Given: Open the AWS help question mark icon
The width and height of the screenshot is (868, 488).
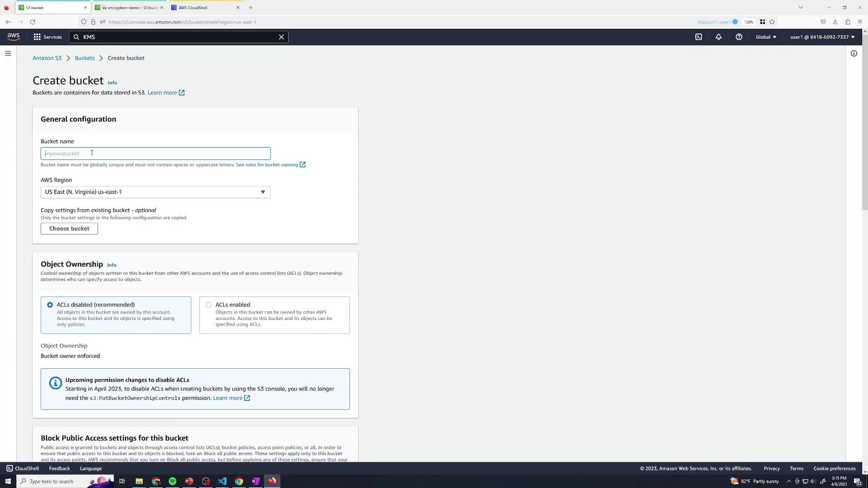Looking at the screenshot, I should click(x=739, y=37).
